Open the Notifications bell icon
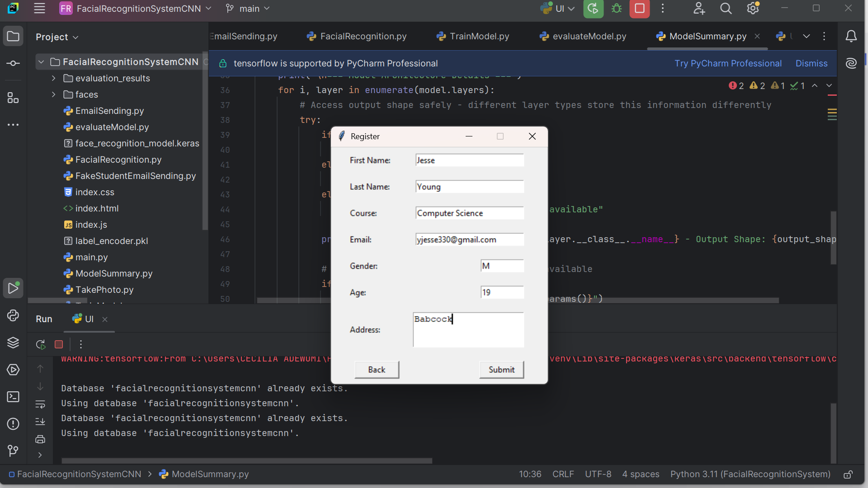Viewport: 868px width, 488px height. tap(851, 36)
